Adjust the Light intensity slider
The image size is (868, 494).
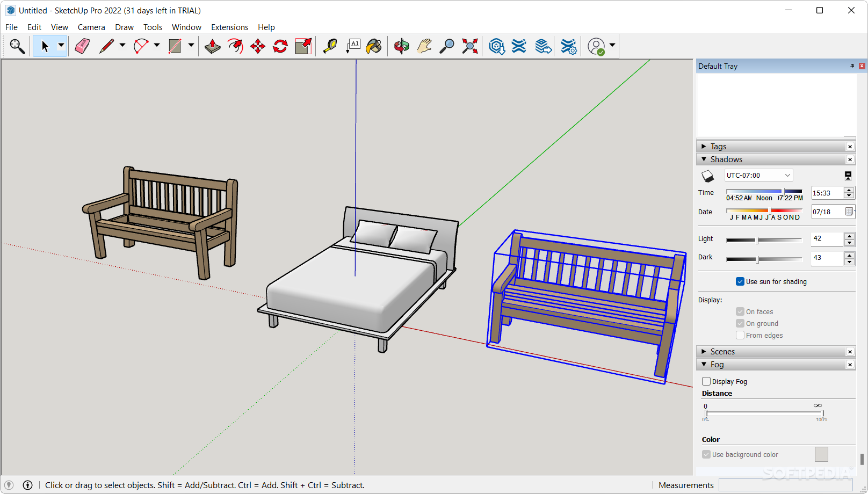pos(764,240)
